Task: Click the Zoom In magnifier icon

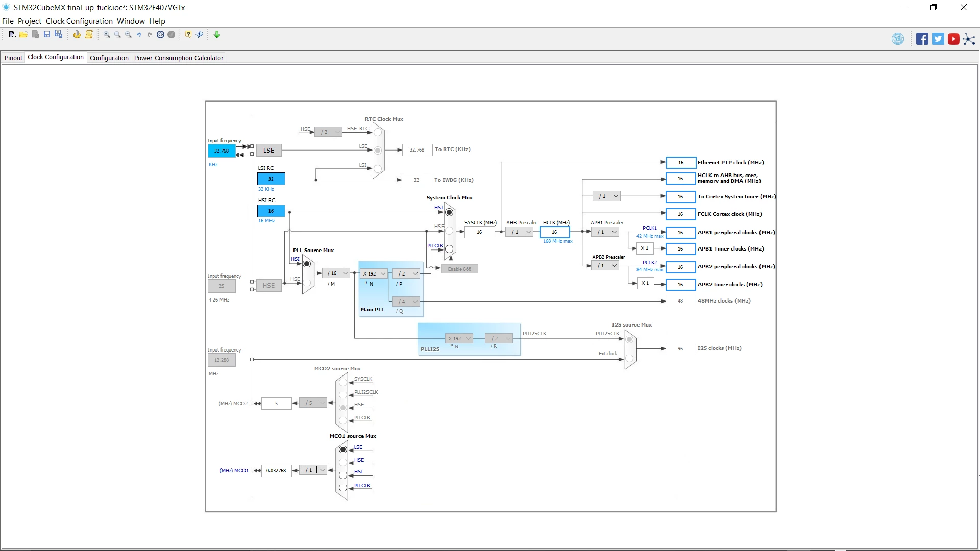Action: [x=107, y=34]
